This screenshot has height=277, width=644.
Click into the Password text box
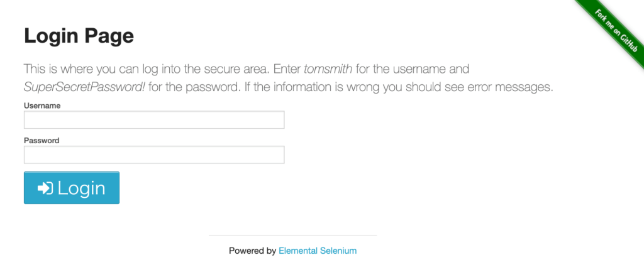click(x=154, y=155)
